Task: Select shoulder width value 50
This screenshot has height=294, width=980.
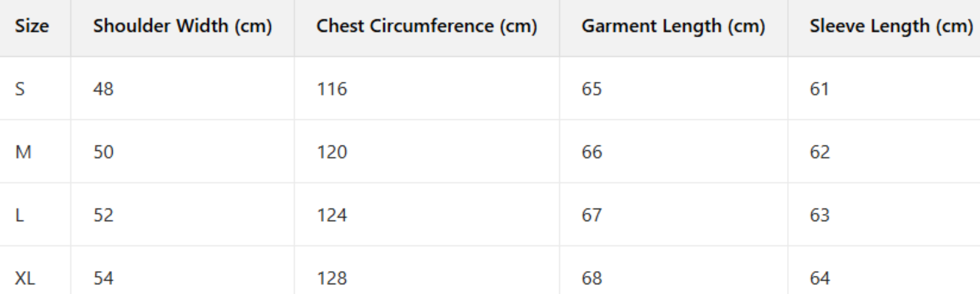Action: [103, 152]
